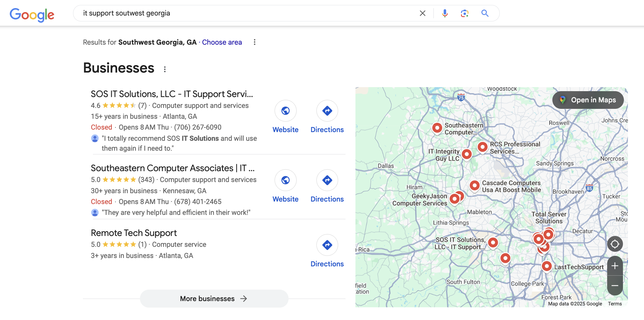The width and height of the screenshot is (644, 320).
Task: Click More businesses button
Action: tap(214, 299)
